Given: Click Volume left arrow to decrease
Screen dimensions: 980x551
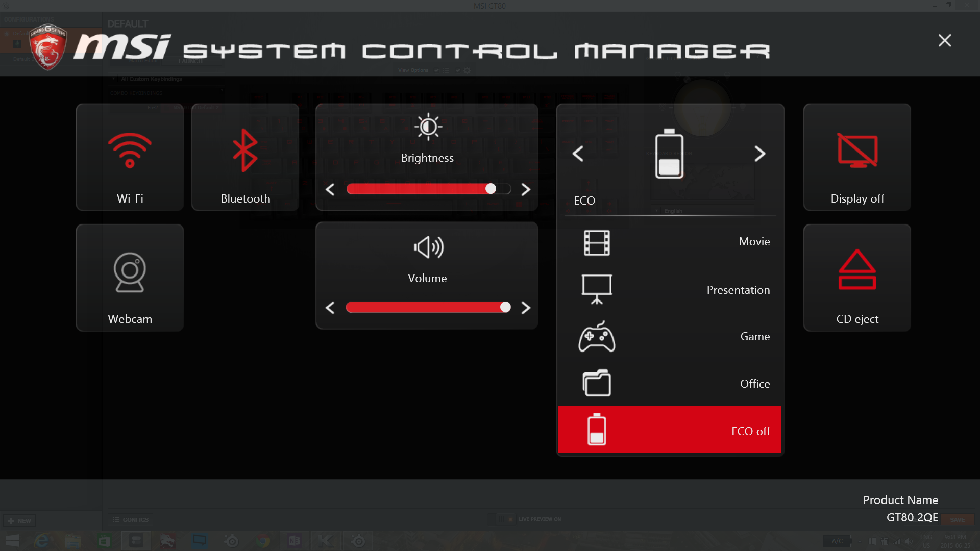Looking at the screenshot, I should click(330, 308).
